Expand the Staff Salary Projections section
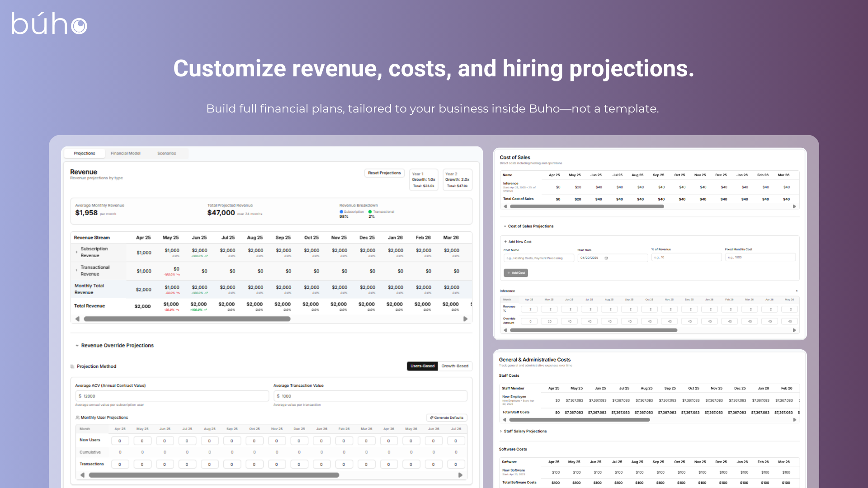Image resolution: width=868 pixels, height=488 pixels. click(501, 432)
